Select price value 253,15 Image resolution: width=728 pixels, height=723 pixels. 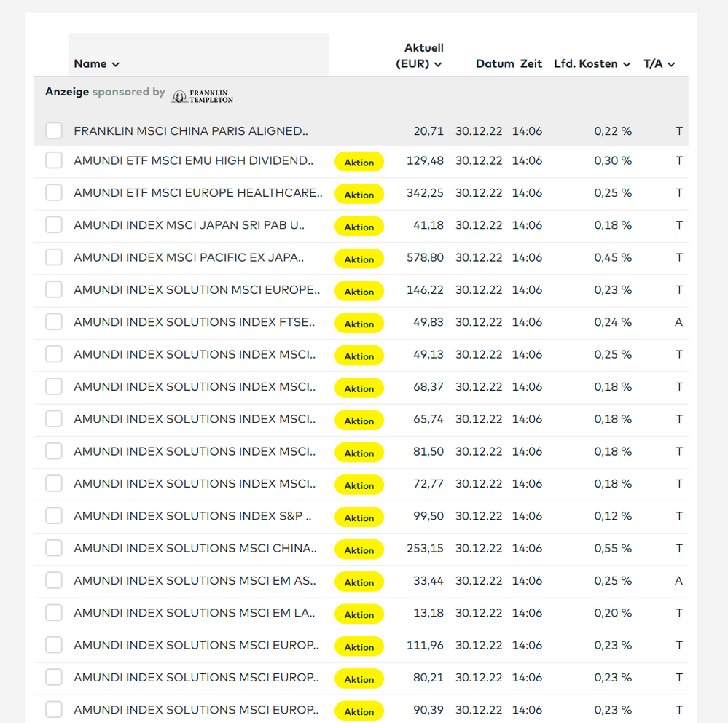pyautogui.click(x=426, y=548)
